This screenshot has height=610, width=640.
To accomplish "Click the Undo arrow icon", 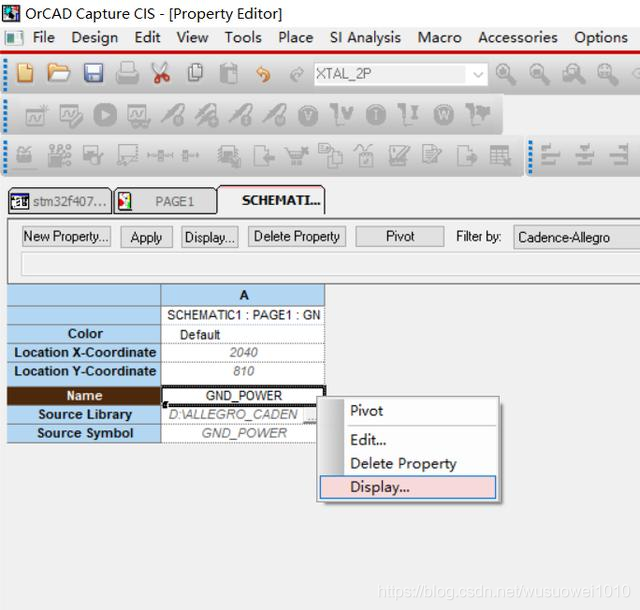I will coord(263,74).
